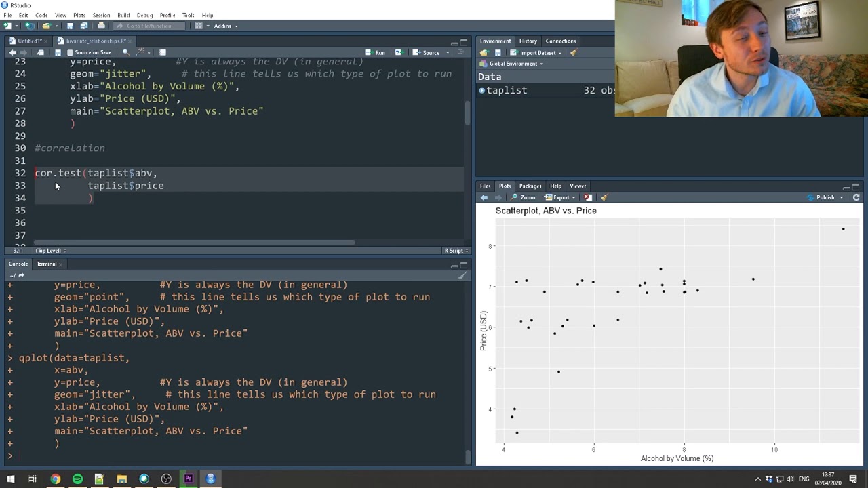
Task: Go to previous plot arrow
Action: pyautogui.click(x=484, y=197)
